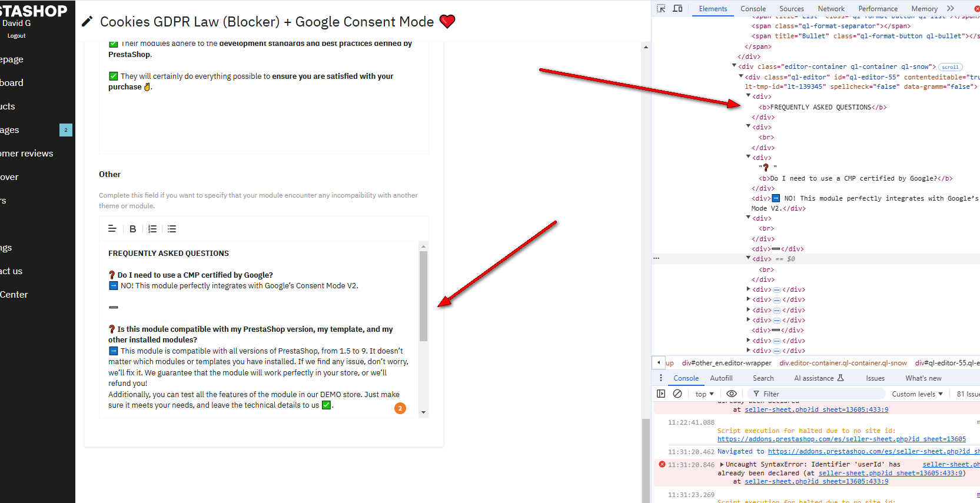Screen dimensions: 980x503
Task: Open the three-dot actions for the selected DOM node
Action: point(656,258)
